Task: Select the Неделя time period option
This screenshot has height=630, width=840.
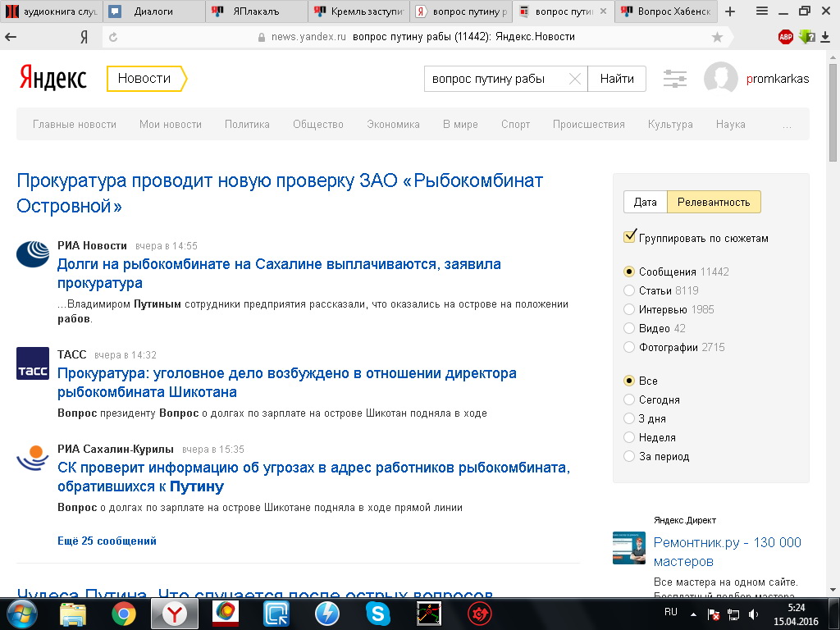Action: coord(629,437)
